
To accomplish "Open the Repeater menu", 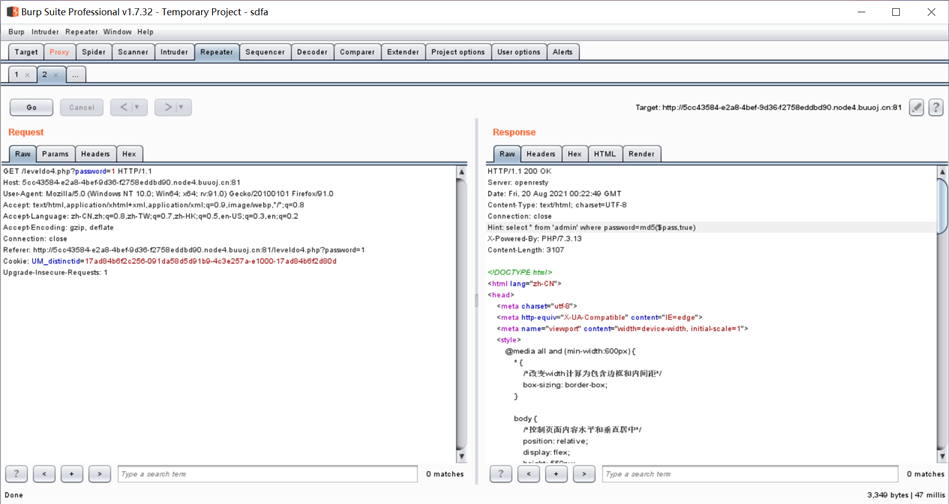I will coord(82,32).
